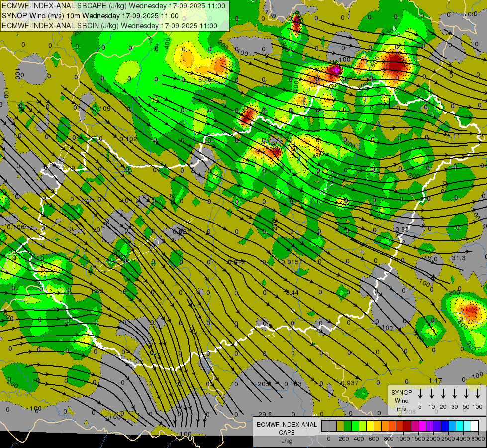Click the SBCIN value '0.0151' on the map
The height and width of the screenshot is (448, 487).
(292, 262)
